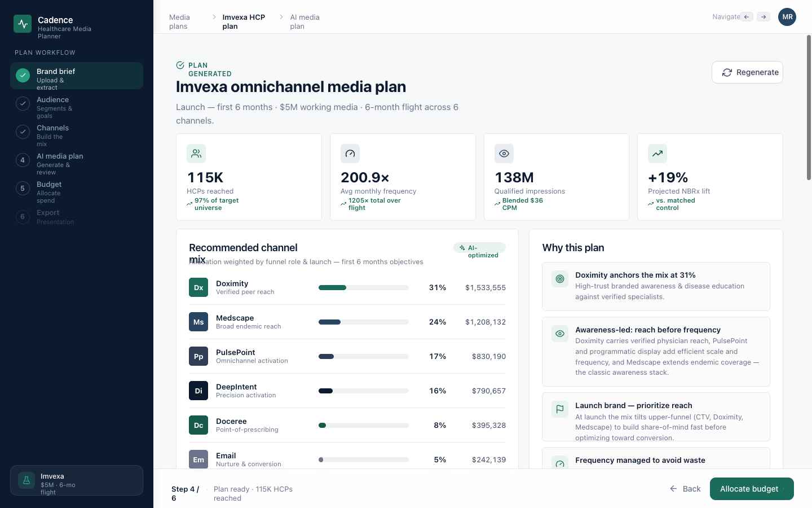Click the Qualified impressions eye icon

coord(504,154)
